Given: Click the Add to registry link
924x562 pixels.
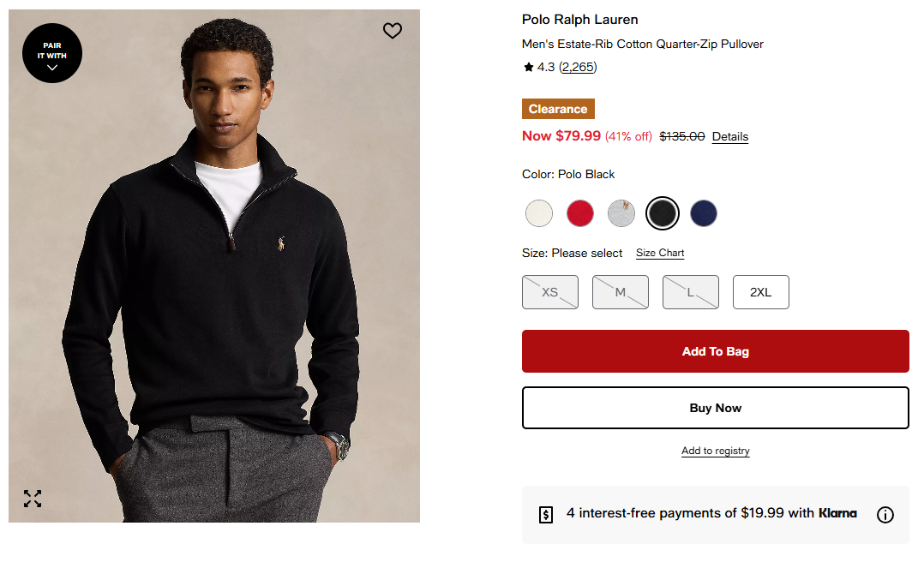Looking at the screenshot, I should coord(715,451).
